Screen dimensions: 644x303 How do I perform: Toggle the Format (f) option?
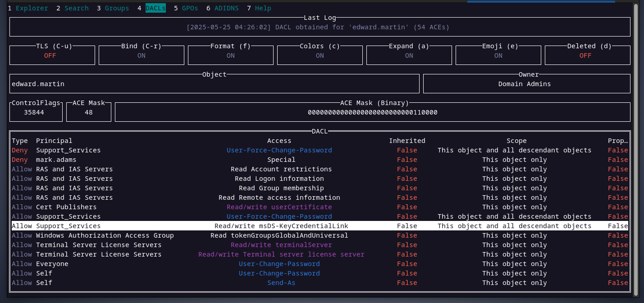pyautogui.click(x=231, y=55)
